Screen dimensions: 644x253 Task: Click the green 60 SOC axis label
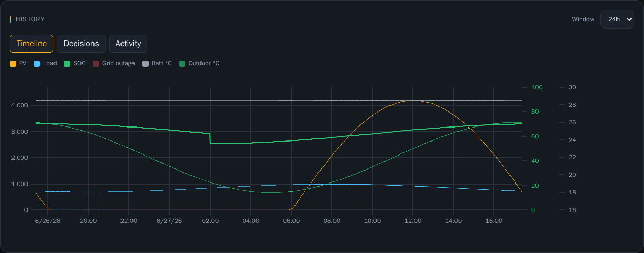pos(535,136)
